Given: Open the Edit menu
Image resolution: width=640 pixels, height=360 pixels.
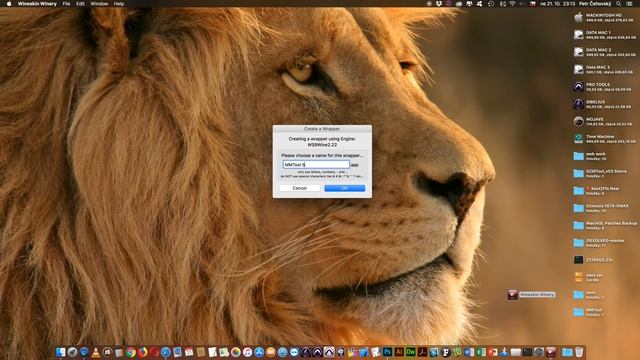Looking at the screenshot, I should coord(80,4).
